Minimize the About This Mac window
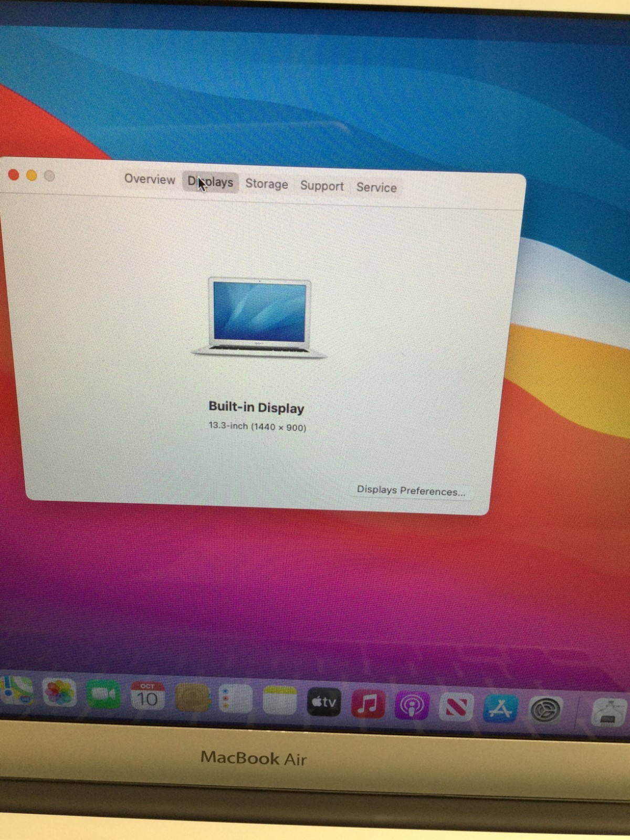Screen dimensions: 630x840 pos(31,175)
